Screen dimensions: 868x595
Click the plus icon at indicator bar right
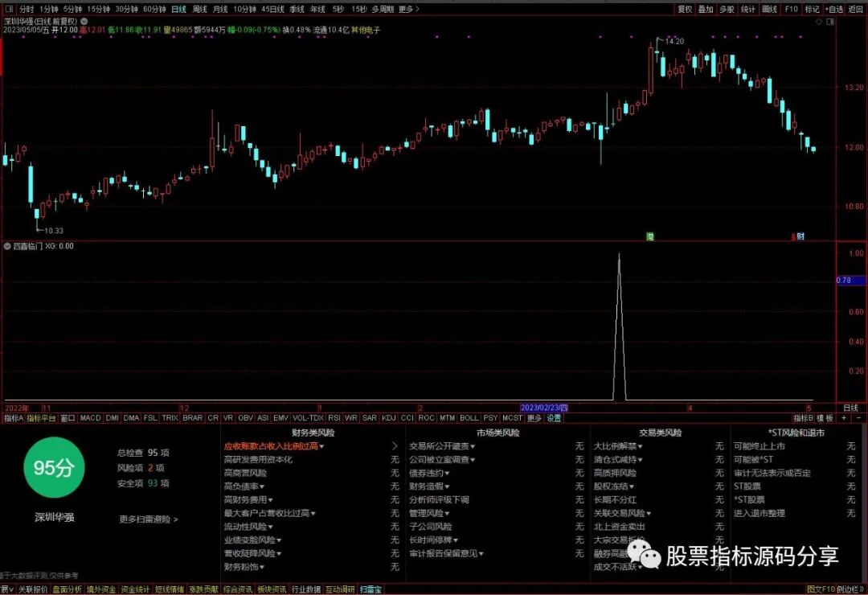[x=844, y=418]
